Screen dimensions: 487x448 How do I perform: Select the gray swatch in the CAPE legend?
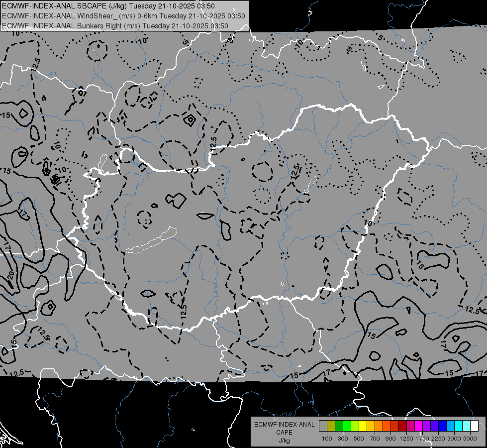pos(323,426)
